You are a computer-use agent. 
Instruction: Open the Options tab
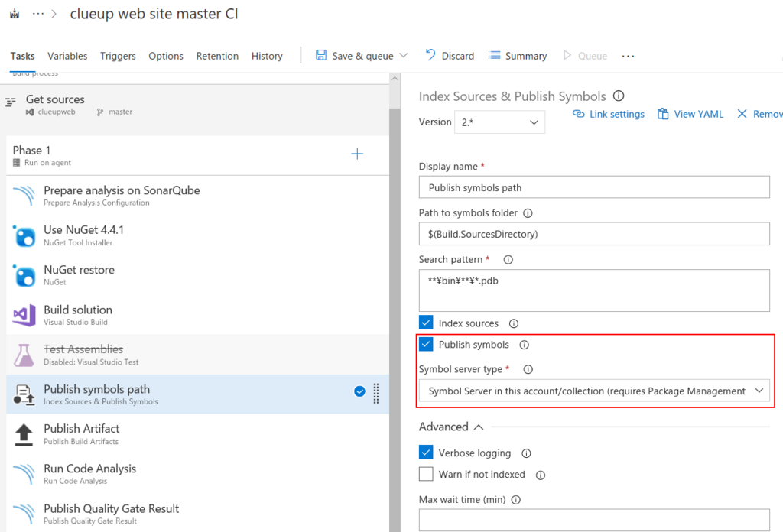click(166, 56)
